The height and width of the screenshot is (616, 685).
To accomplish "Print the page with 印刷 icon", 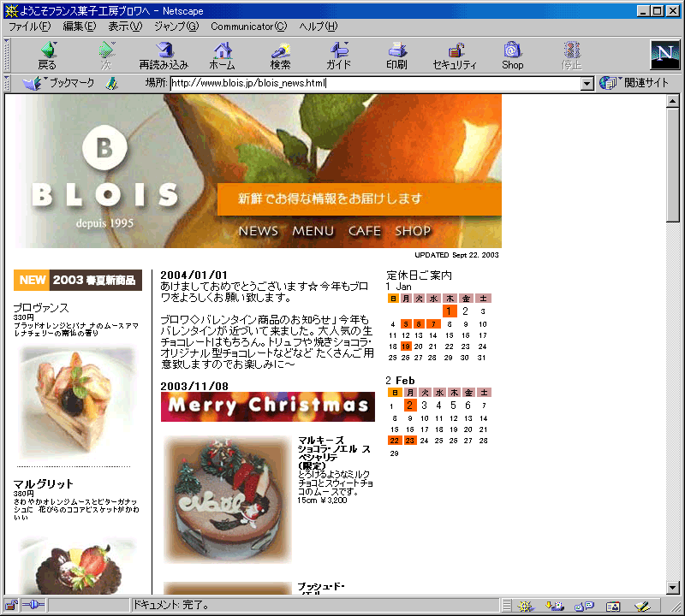I will coord(396,56).
